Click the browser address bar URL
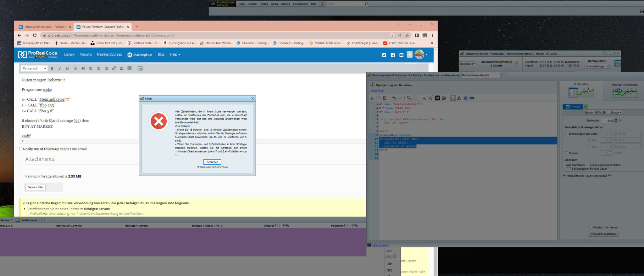This screenshot has width=644, height=276. pyautogui.click(x=111, y=36)
